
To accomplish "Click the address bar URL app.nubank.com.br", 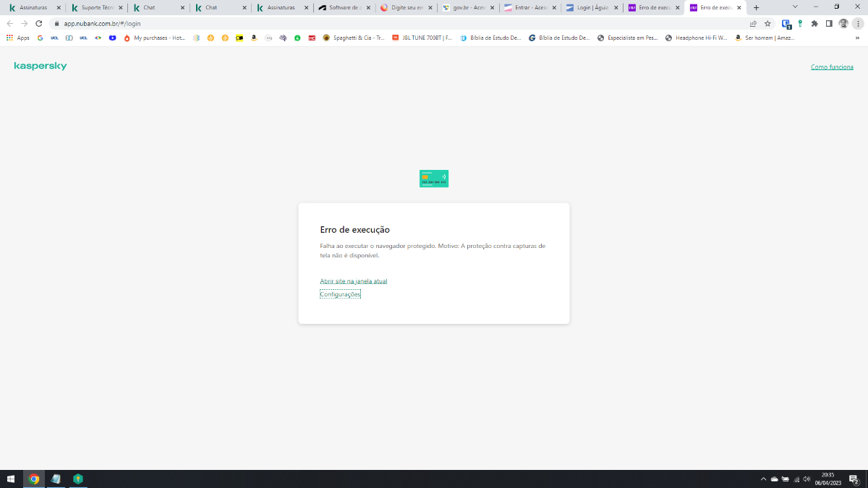I will (102, 23).
